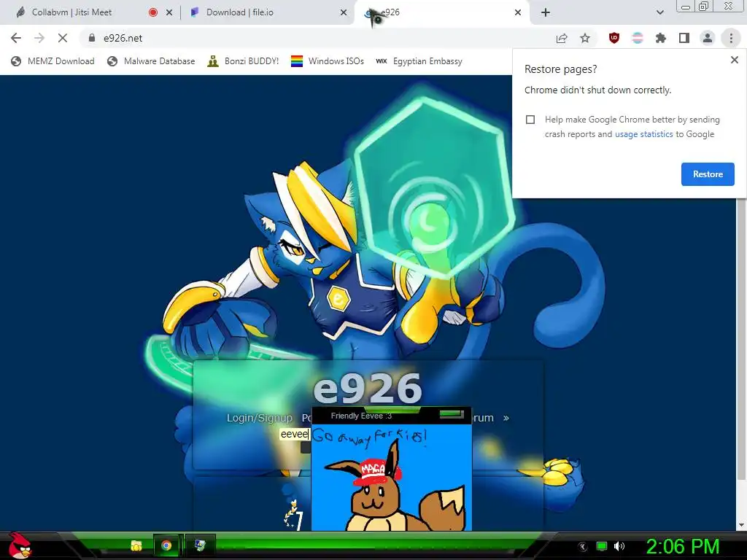Screen dimensions: 747x560
Task: Go back using the browser back arrow
Action: click(x=16, y=38)
